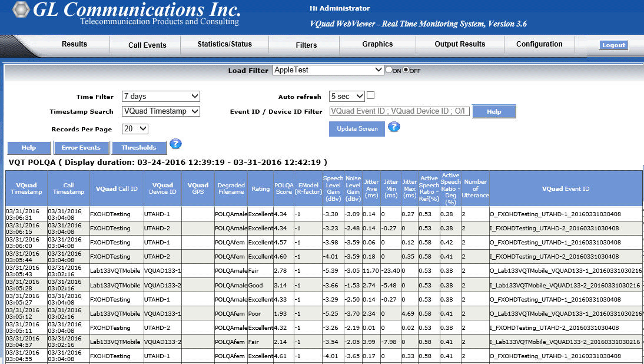Open help icon next to Update Screen
Viewport: 644px width, 364px height.
pos(394,127)
